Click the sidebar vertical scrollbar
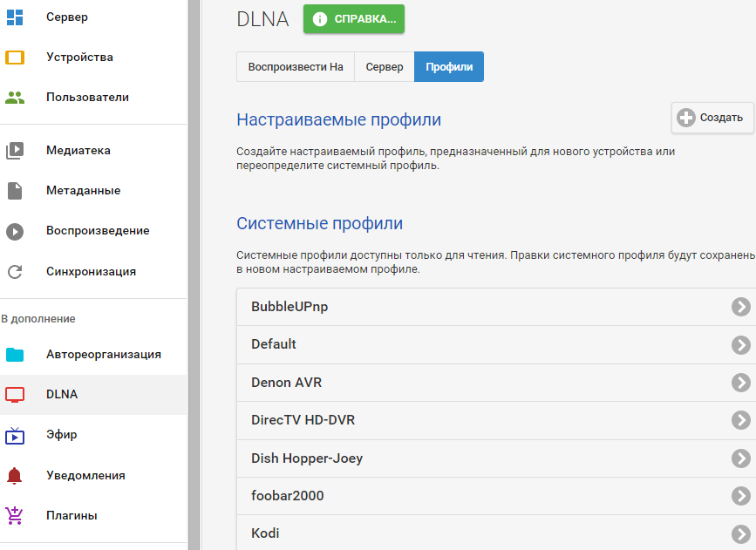756x550 pixels. 194,275
